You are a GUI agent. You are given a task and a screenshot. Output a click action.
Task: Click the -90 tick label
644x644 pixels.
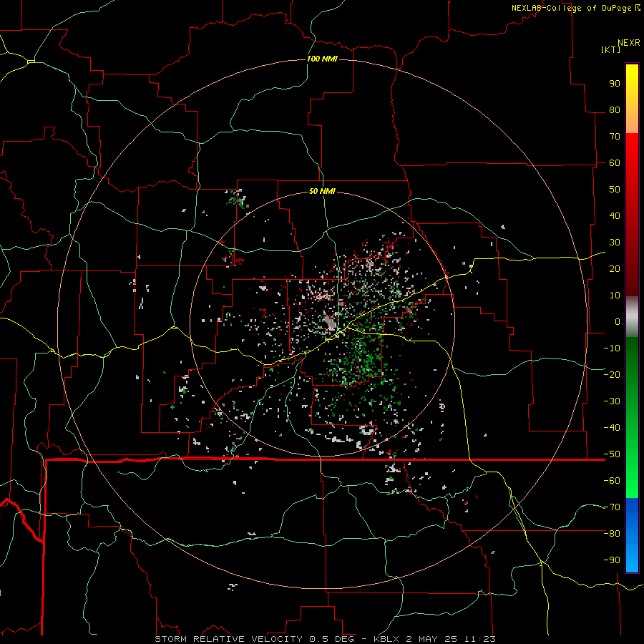612,560
